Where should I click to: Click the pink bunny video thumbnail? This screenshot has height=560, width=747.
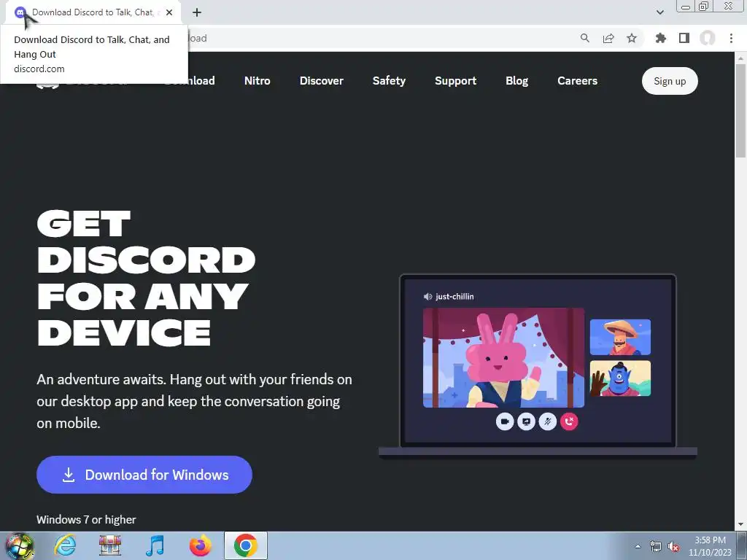coord(503,357)
